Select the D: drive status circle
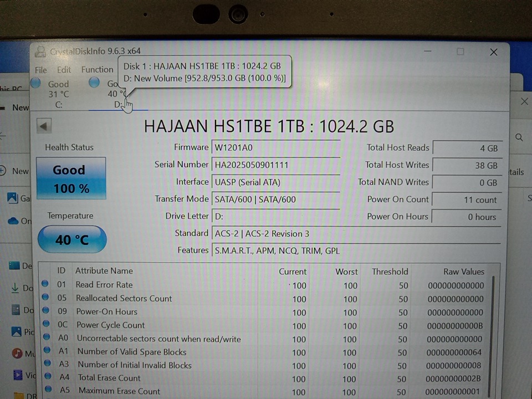The height and width of the screenshot is (399, 532). click(94, 83)
